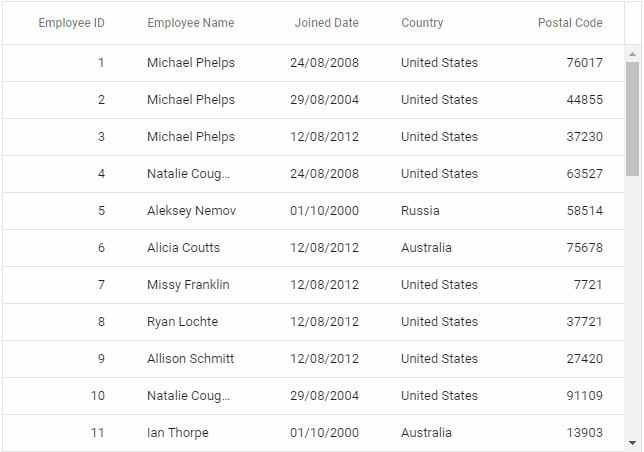
Task: Click the Ian Thorpe name cell
Action: (x=178, y=433)
